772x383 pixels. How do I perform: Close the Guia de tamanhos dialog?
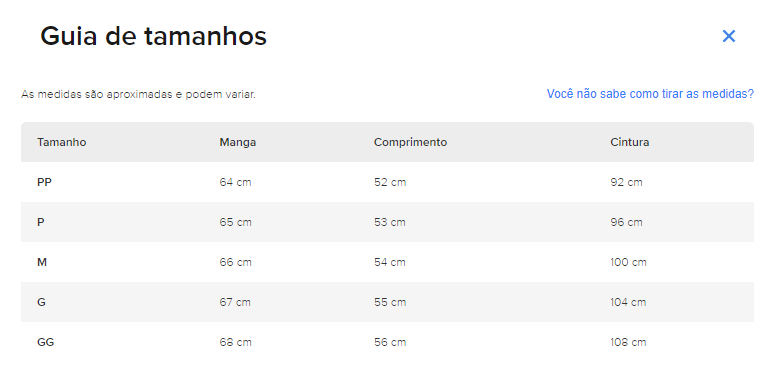729,36
